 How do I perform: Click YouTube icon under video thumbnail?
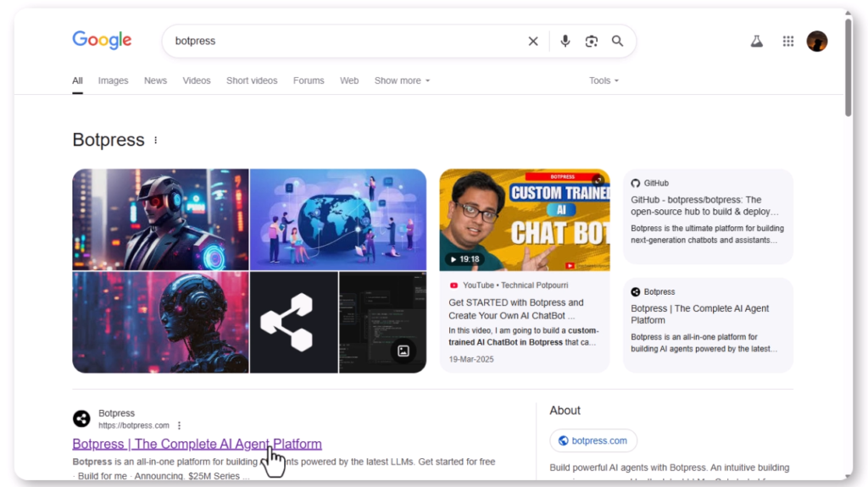[x=454, y=285]
